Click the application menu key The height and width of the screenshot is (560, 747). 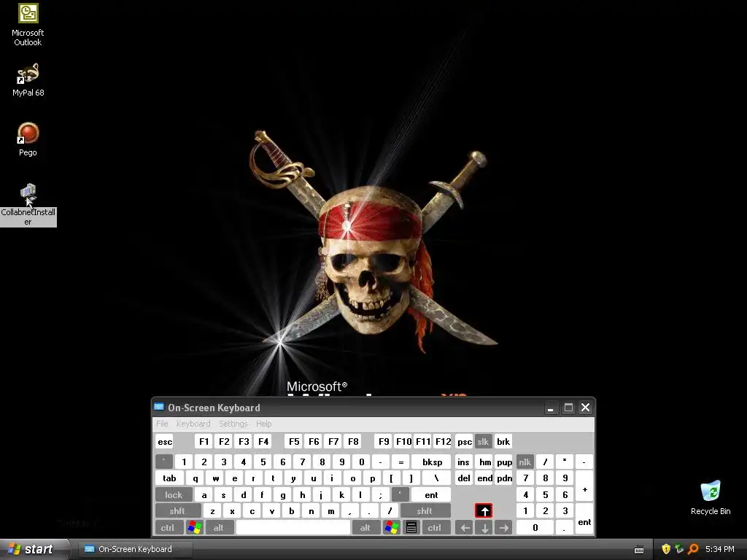pos(411,528)
